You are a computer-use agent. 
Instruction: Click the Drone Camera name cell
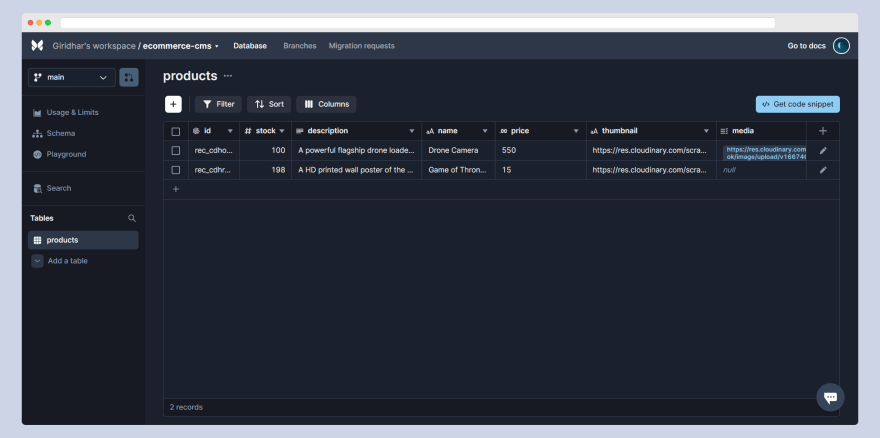[458, 150]
